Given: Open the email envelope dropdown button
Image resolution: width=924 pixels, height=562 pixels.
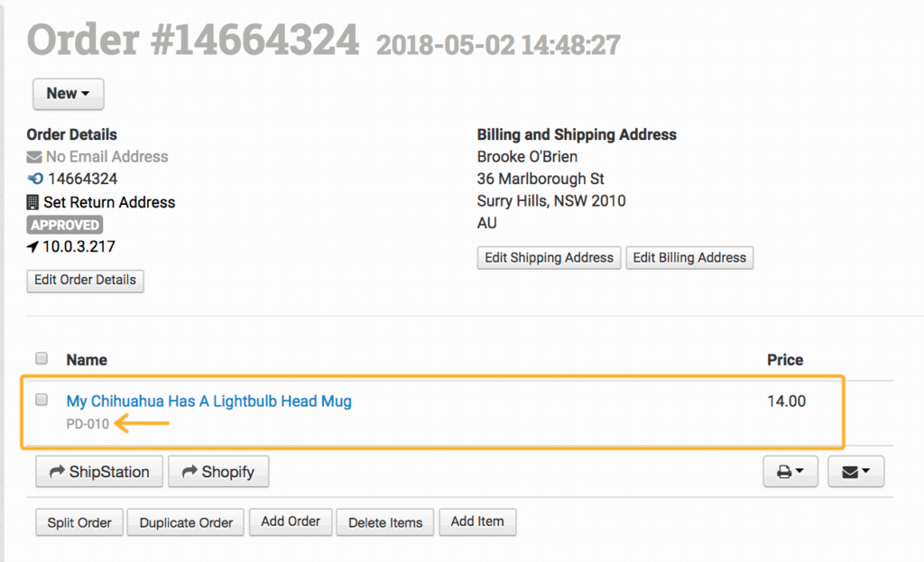Looking at the screenshot, I should pyautogui.click(x=855, y=471).
